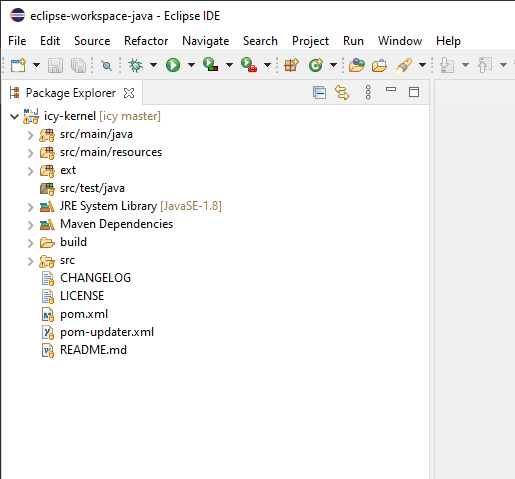Toggle Link with Editor in Package Explorer
515x479 pixels.
coord(342,92)
